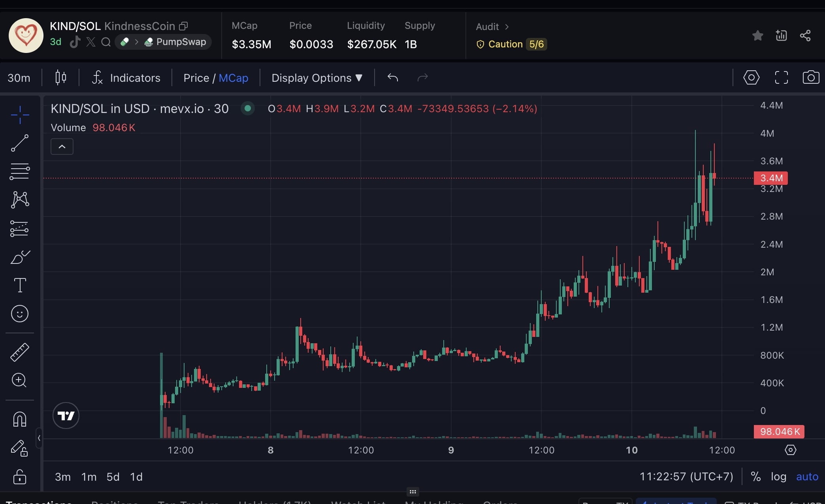
Task: Take a chart snapshot with camera
Action: 811,77
